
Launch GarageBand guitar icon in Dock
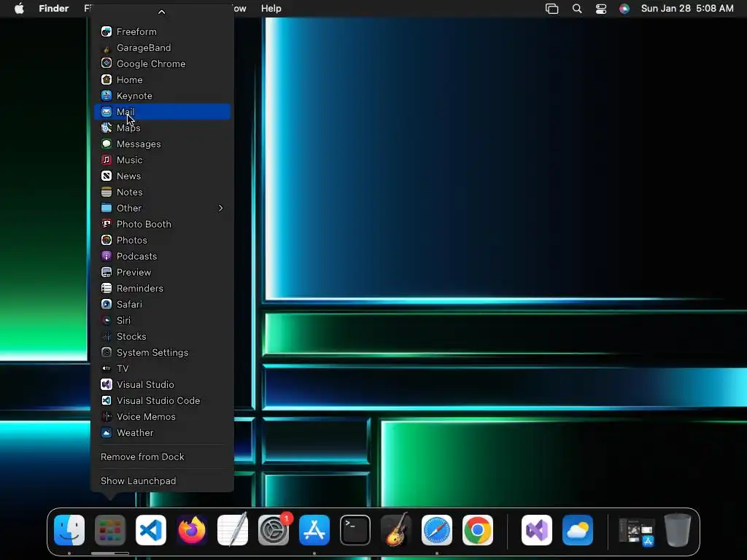(396, 530)
